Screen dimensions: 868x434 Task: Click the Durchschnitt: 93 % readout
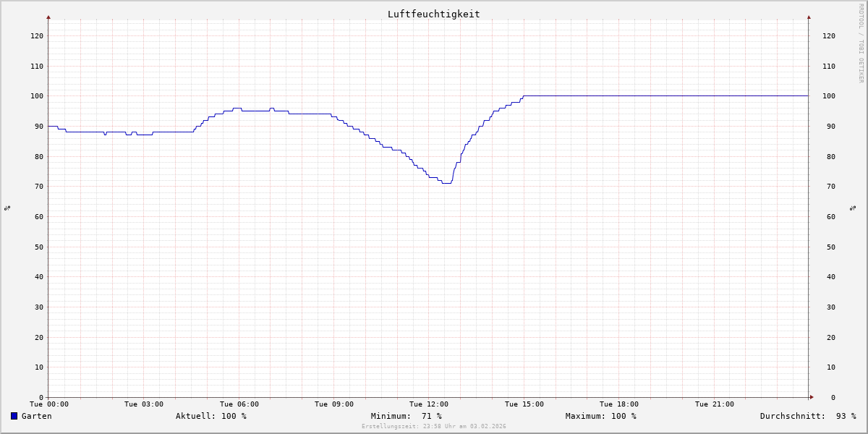pyautogui.click(x=807, y=416)
